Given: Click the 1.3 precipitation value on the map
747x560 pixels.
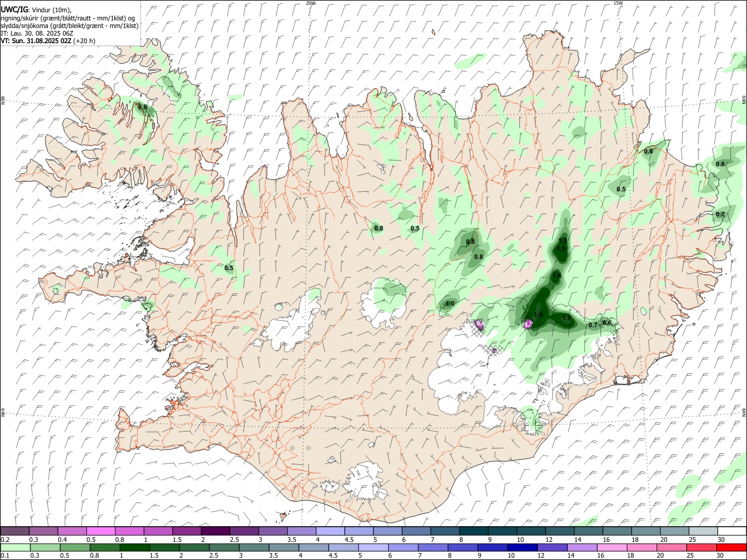Looking at the screenshot, I should [563, 241].
